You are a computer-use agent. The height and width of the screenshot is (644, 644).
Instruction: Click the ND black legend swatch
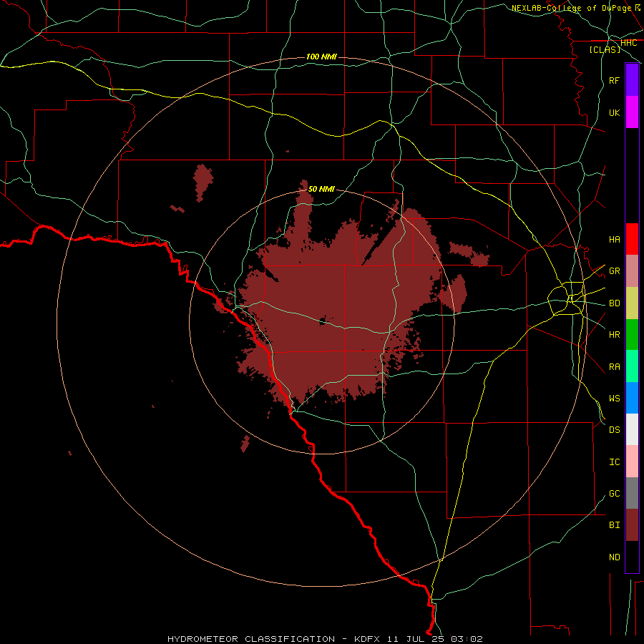point(632,557)
